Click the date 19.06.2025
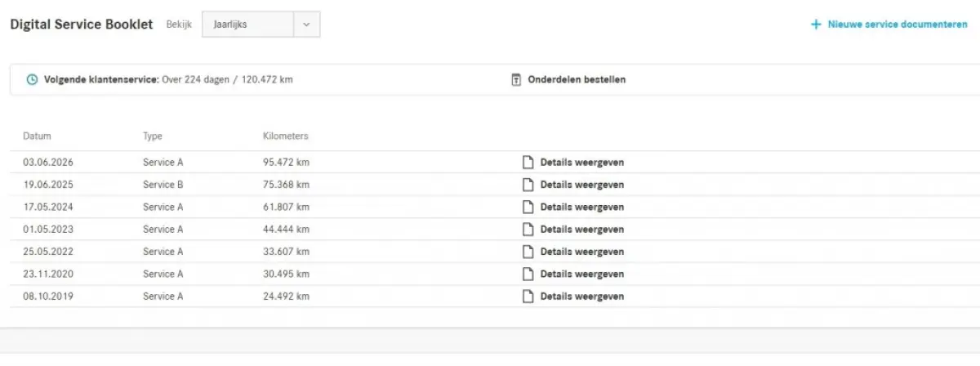The image size is (980, 366). point(48,185)
